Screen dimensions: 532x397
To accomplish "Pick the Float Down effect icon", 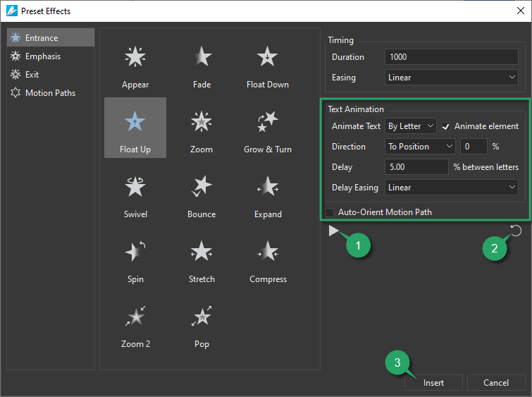I will click(268, 58).
